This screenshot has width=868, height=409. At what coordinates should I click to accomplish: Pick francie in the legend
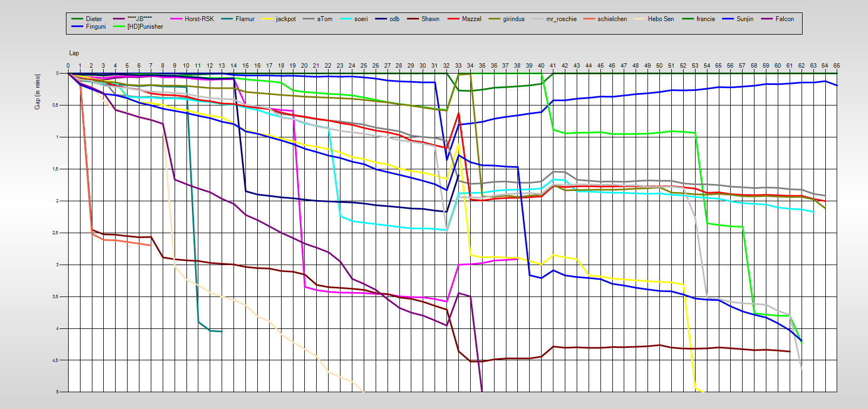pyautogui.click(x=705, y=19)
